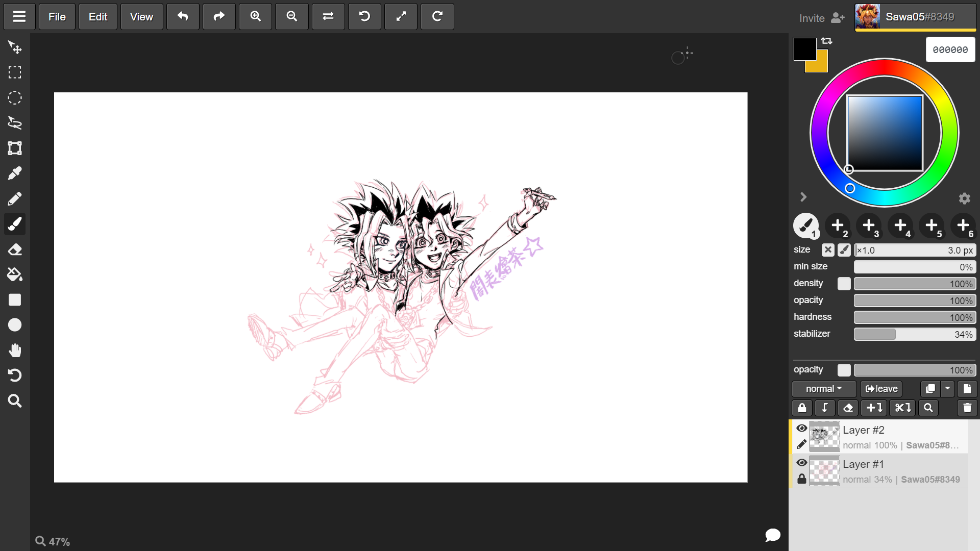Toggle the layer lock button
Image resolution: width=980 pixels, height=551 pixels.
tap(802, 408)
